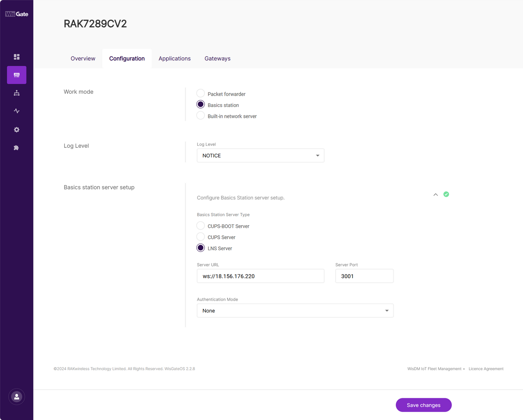Select the LoRa gateway icon in sidebar
This screenshot has height=420, width=523.
click(17, 75)
